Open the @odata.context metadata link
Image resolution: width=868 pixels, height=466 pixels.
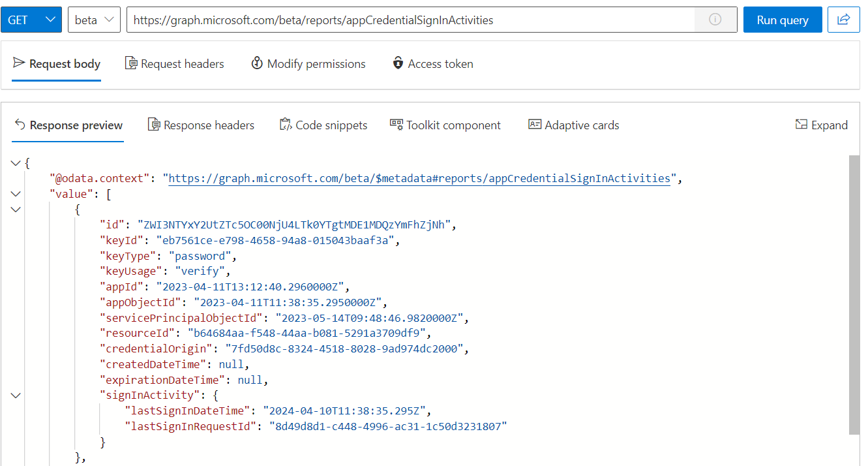click(x=419, y=178)
